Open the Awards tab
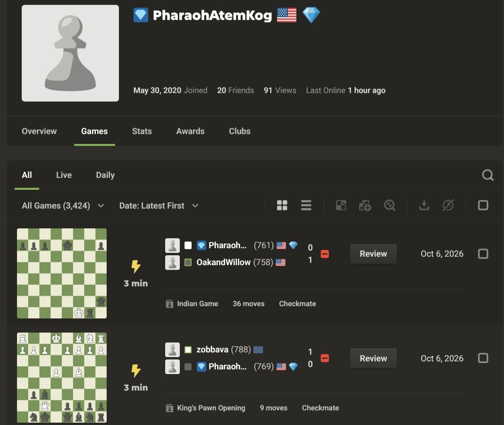 pos(190,131)
